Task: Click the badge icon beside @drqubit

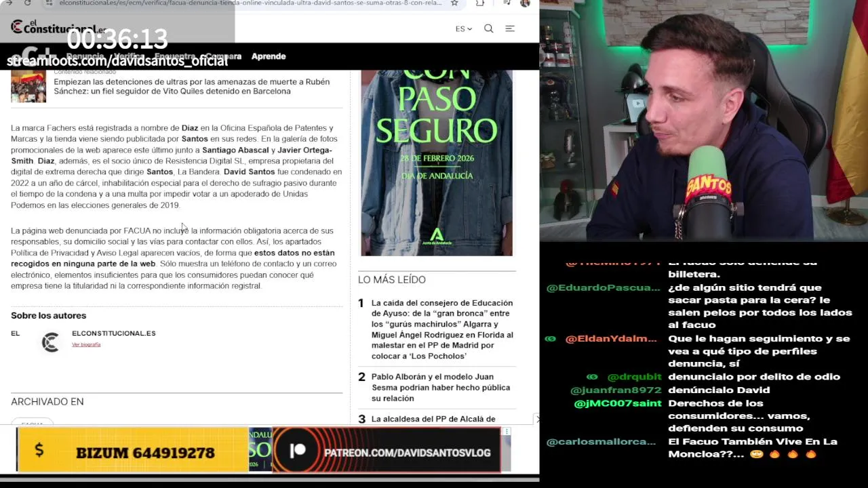Action: point(593,376)
